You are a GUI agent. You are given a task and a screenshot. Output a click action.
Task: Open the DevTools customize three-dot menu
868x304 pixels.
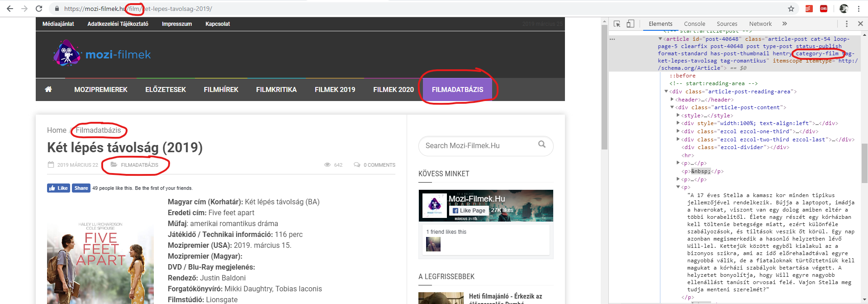(x=847, y=24)
